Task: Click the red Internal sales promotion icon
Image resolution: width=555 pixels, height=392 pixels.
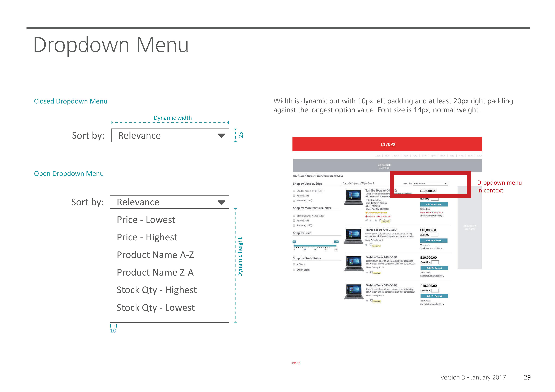Action: tap(366, 216)
